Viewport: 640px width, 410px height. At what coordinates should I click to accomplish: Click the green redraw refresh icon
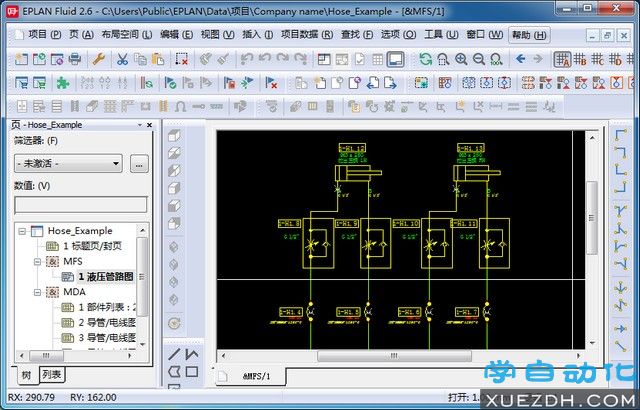(426, 60)
